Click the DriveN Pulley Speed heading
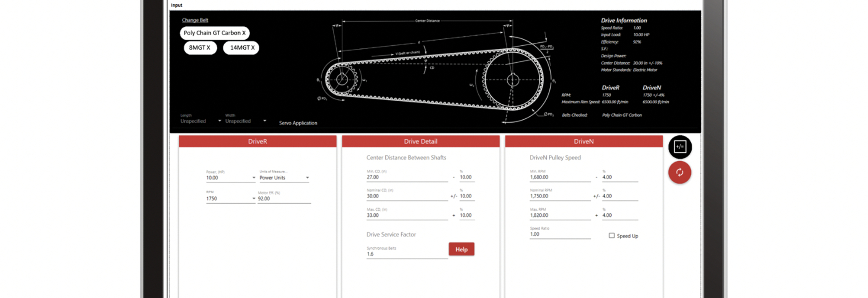Screen dimensions: 868x298 [x=555, y=158]
